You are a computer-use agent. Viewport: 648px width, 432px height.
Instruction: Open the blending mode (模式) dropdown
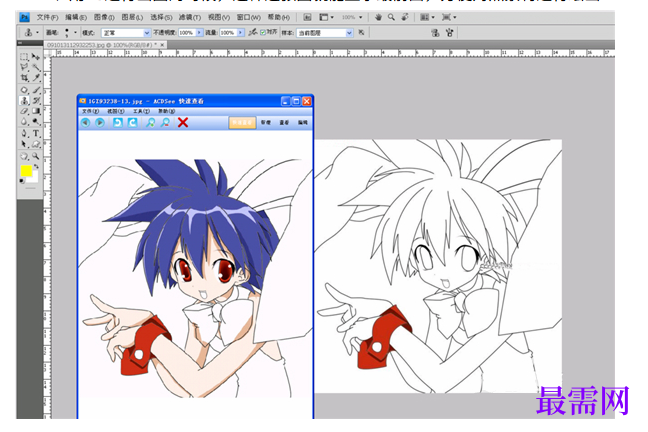click(126, 33)
